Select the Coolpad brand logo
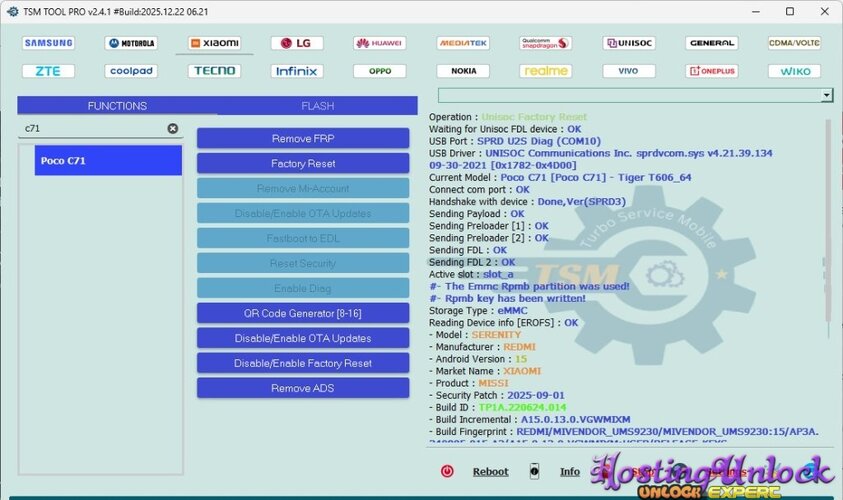Screen dimensions: 843x500 click(x=131, y=71)
